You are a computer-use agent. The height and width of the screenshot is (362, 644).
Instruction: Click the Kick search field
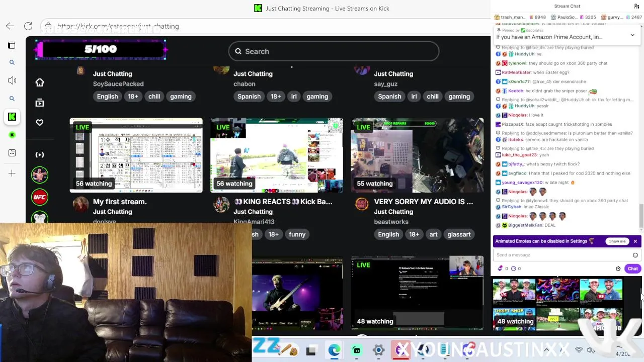click(x=334, y=51)
